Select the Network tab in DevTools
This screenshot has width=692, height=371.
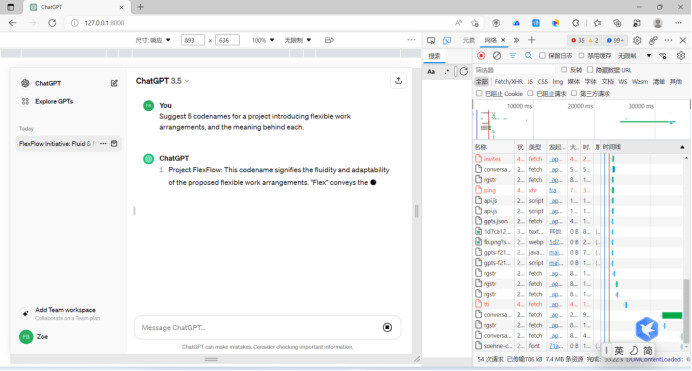click(x=490, y=40)
